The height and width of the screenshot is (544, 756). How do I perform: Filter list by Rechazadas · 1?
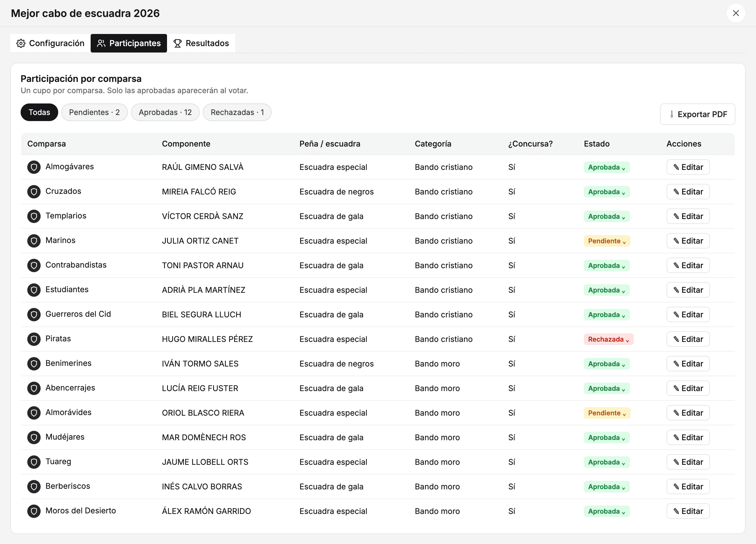(x=237, y=112)
